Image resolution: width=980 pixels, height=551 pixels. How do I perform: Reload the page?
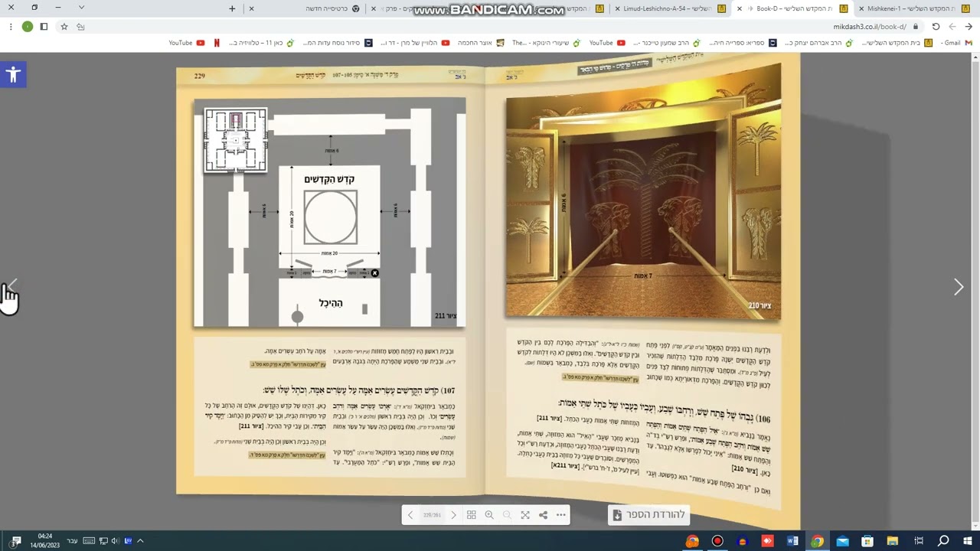pos(936,27)
